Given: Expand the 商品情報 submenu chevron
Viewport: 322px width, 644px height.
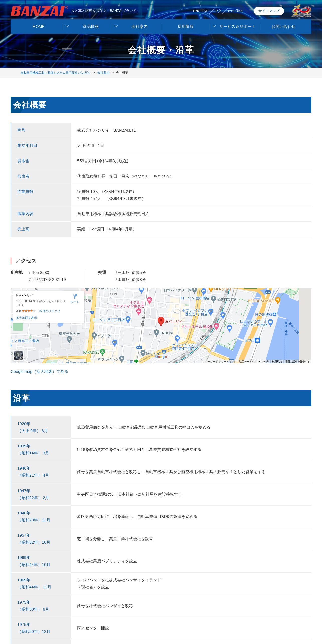Looking at the screenshot, I should pos(67,26).
